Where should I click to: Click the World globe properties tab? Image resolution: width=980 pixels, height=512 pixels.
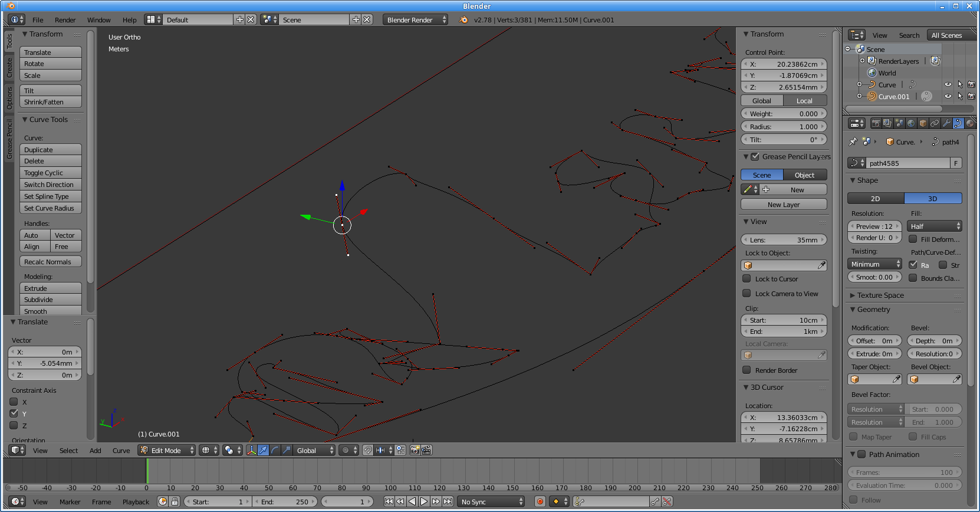coord(911,123)
